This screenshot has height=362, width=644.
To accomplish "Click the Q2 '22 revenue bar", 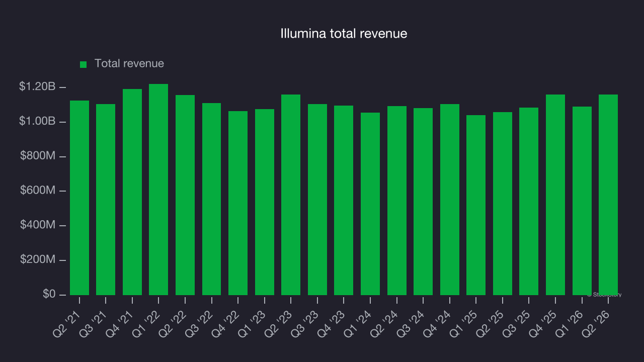I will pyautogui.click(x=185, y=195).
